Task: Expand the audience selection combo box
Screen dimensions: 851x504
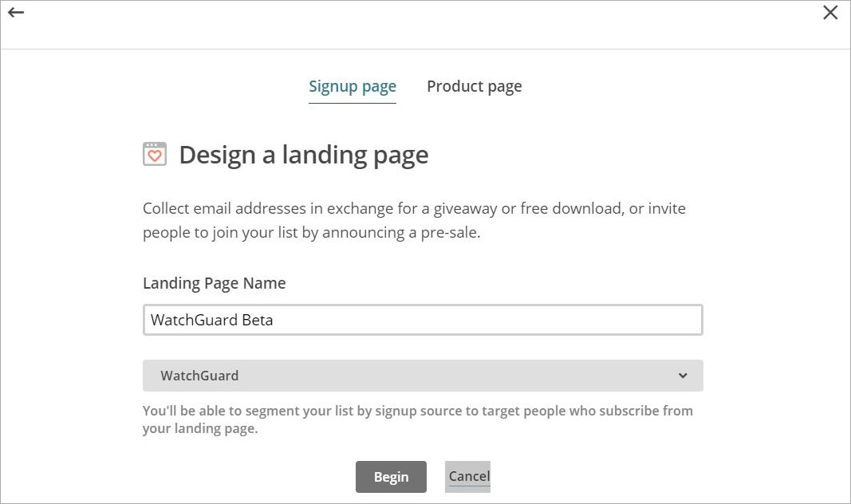Action: [423, 375]
